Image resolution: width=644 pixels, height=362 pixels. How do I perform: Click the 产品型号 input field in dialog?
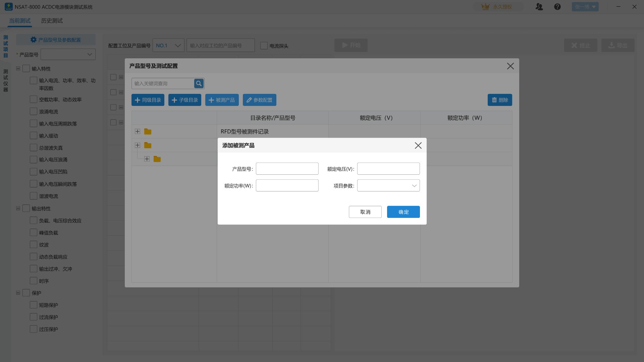pyautogui.click(x=287, y=169)
